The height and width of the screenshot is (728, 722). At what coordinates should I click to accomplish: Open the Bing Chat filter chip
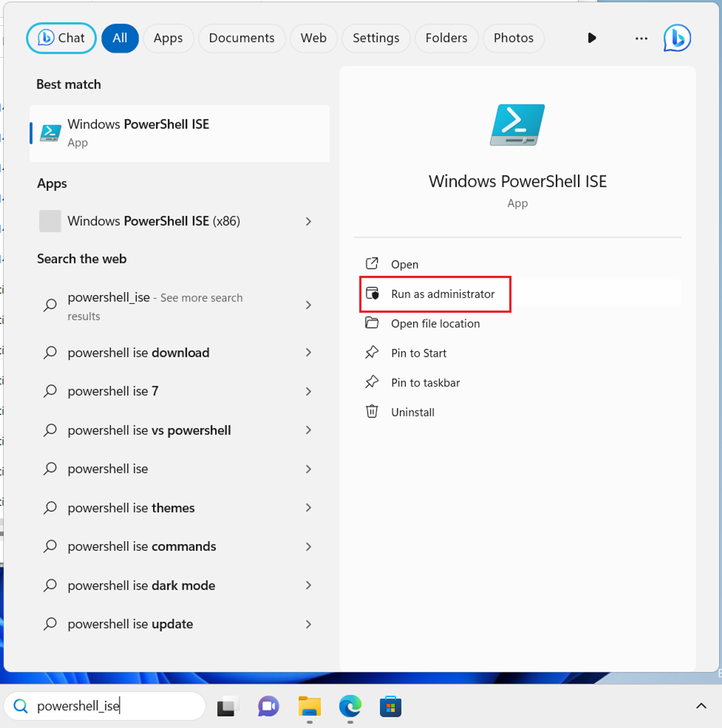(61, 38)
